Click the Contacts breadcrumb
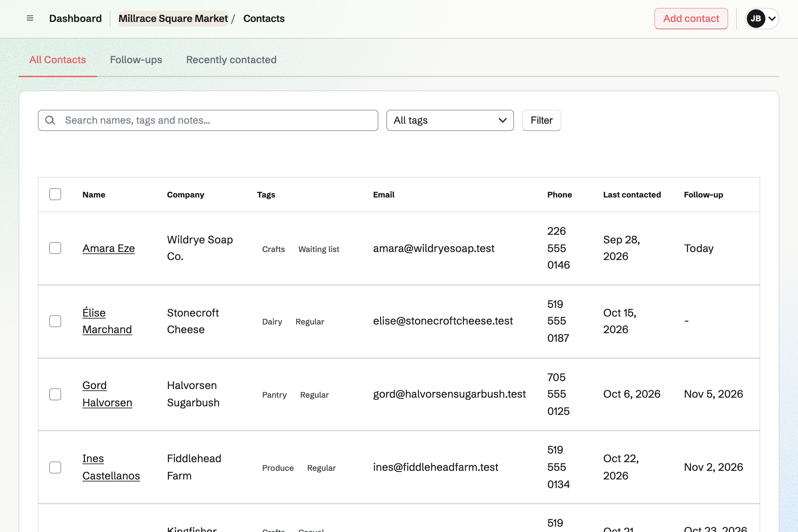Image resolution: width=798 pixels, height=532 pixels. [x=264, y=18]
